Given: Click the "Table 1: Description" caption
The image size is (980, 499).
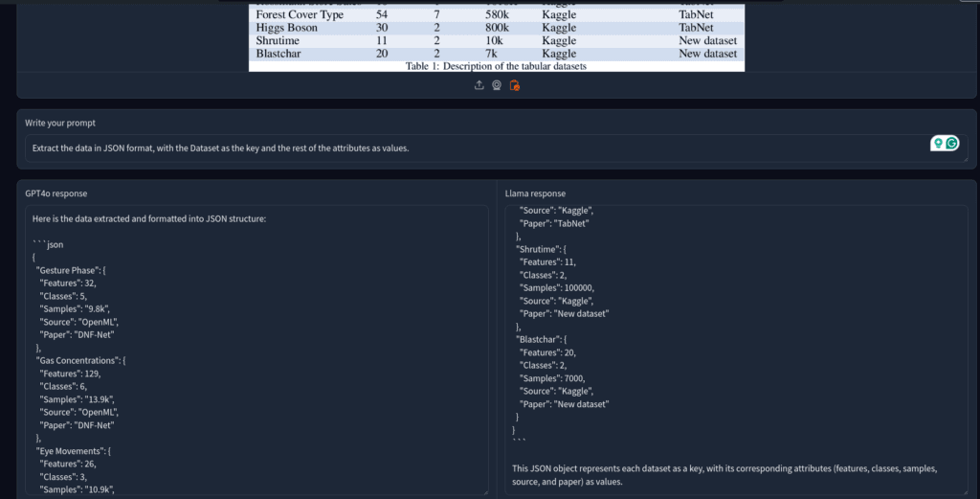Looking at the screenshot, I should pos(496,66).
